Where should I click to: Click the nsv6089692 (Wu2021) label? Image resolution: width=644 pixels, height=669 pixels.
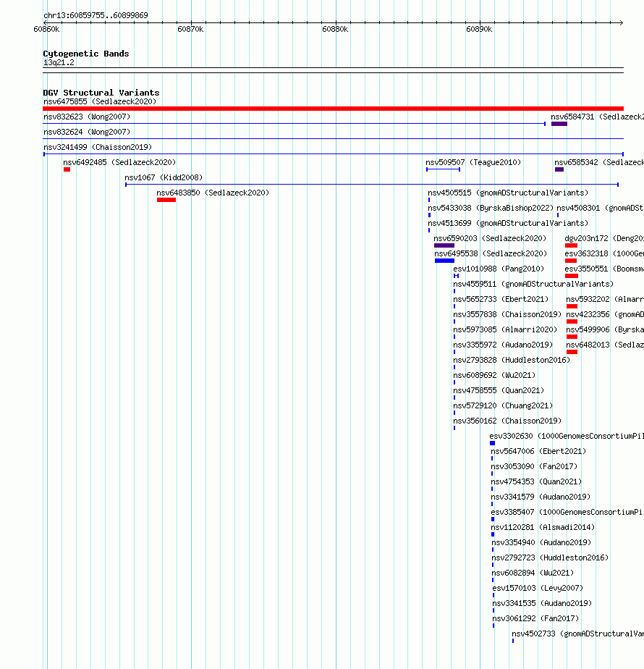pyautogui.click(x=494, y=376)
